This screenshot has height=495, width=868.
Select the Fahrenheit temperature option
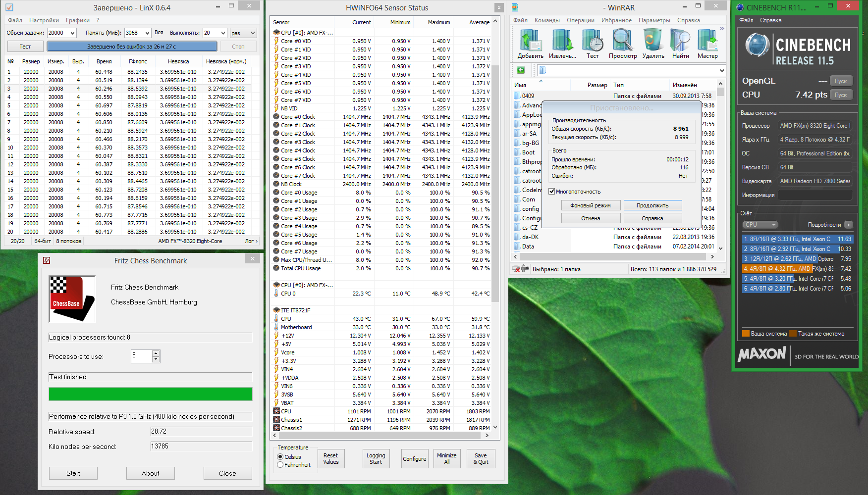point(280,465)
